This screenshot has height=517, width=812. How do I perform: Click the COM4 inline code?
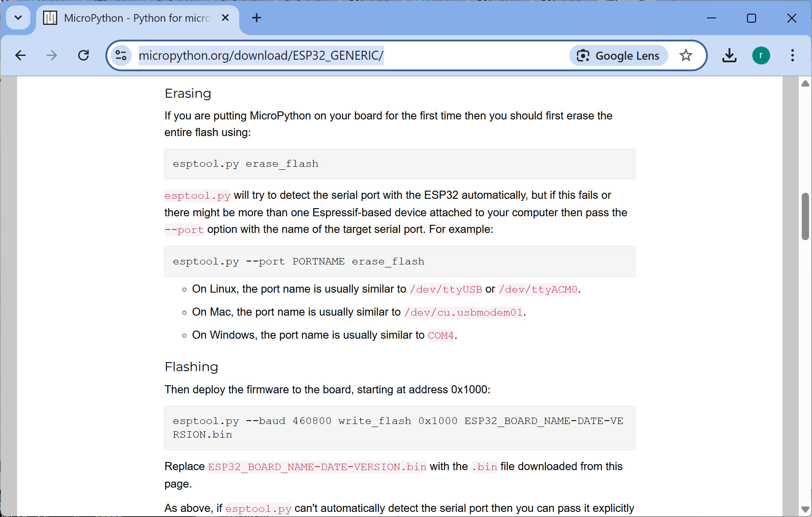coord(441,336)
